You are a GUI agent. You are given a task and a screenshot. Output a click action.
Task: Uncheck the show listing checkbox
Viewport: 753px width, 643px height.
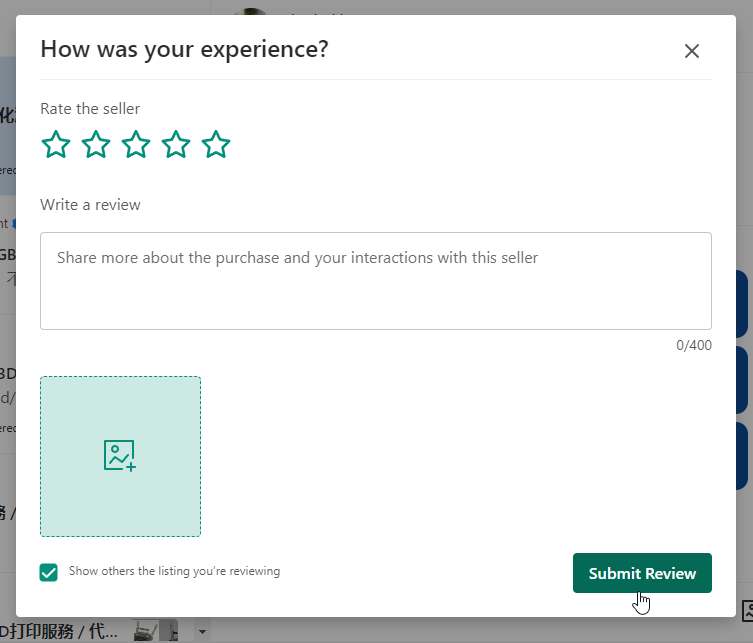(49, 572)
